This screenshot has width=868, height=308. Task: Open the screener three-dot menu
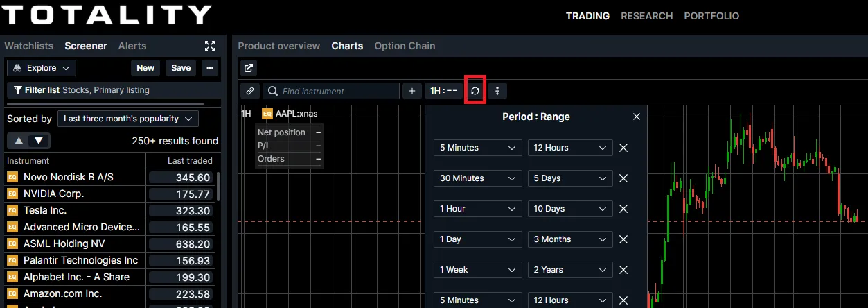pos(210,68)
